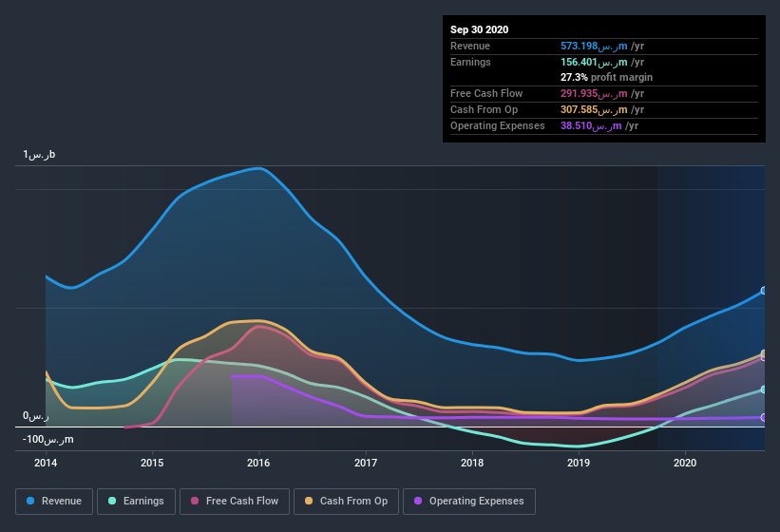
Task: Click the Earnings endpoint marker at right edge
Action: 763,389
